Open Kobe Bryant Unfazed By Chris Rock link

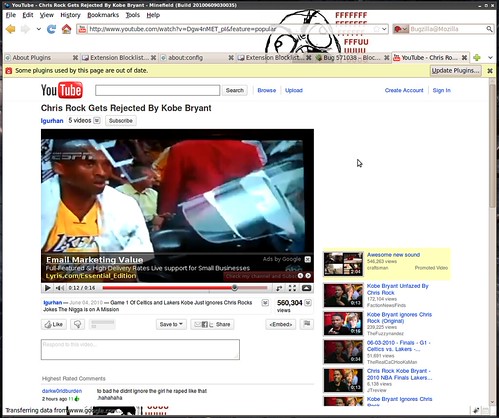point(397,289)
